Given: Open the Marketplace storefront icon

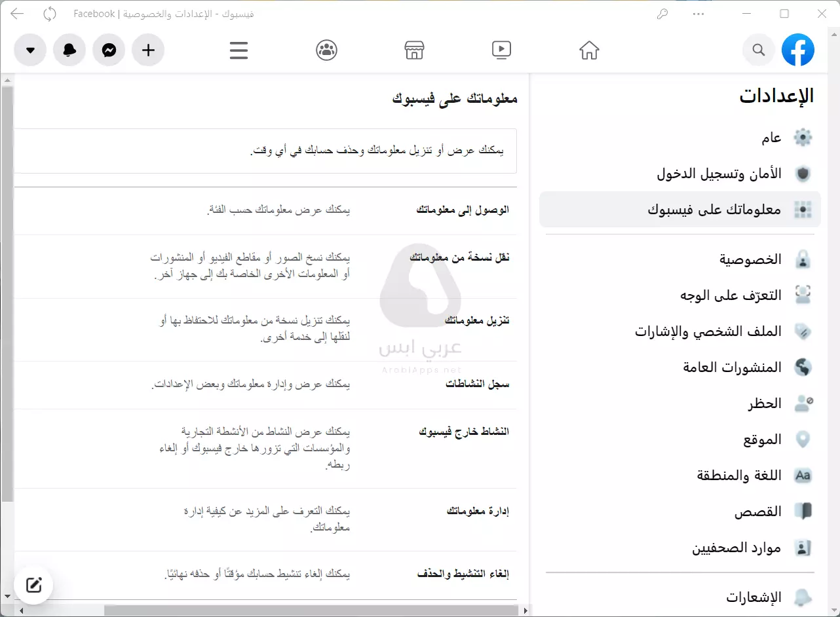Looking at the screenshot, I should (414, 50).
